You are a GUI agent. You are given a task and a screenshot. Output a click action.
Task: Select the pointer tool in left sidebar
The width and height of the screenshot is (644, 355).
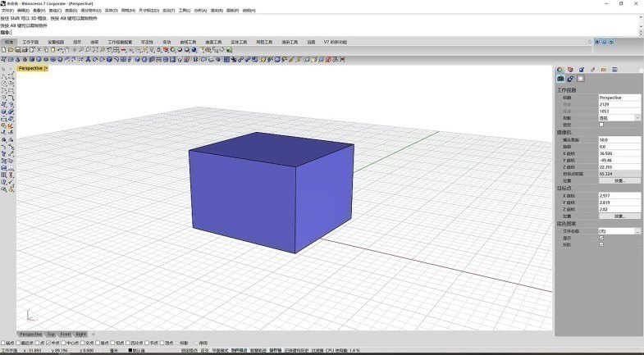pos(3,69)
